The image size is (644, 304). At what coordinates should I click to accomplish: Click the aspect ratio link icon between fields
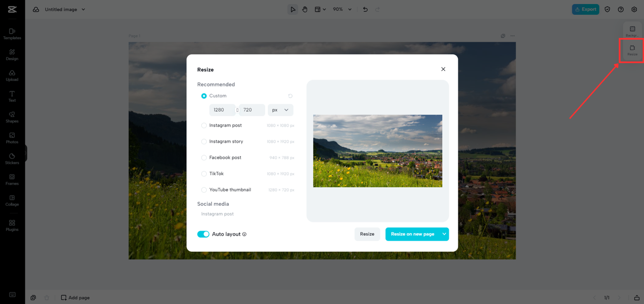[237, 110]
